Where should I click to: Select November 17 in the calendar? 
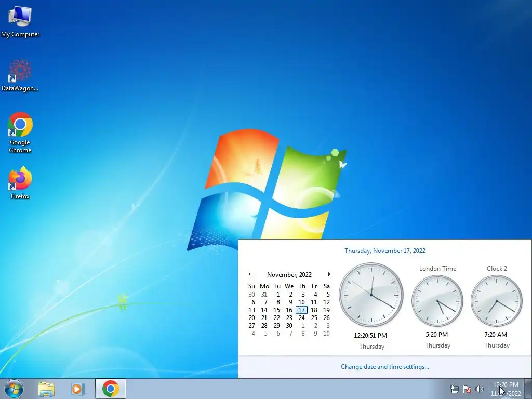[302, 310]
